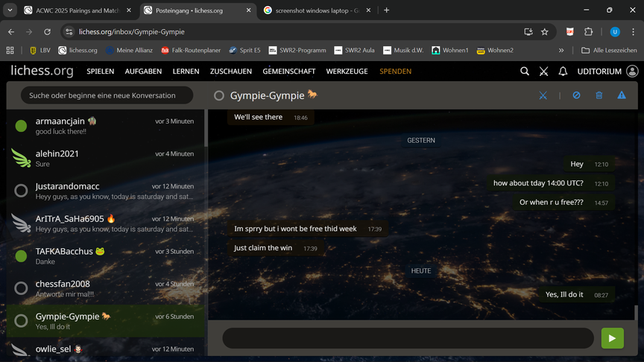Delete conversation with trash icon
Screen dimensions: 644x362
click(x=599, y=95)
